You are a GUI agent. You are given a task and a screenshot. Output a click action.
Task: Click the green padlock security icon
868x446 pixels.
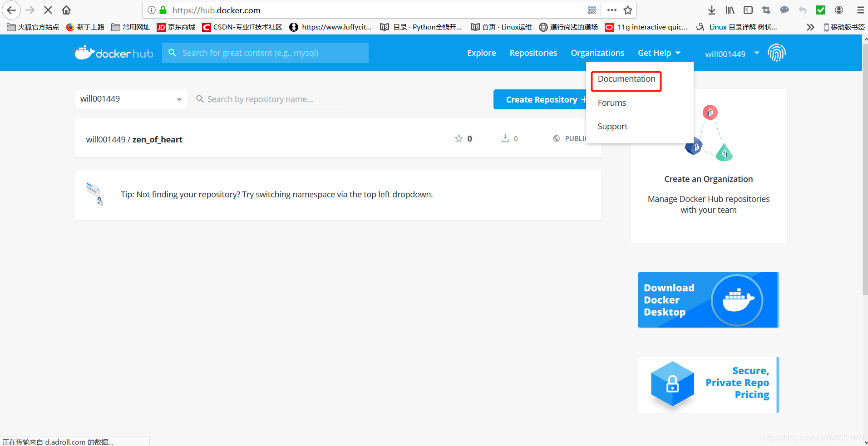click(x=163, y=10)
